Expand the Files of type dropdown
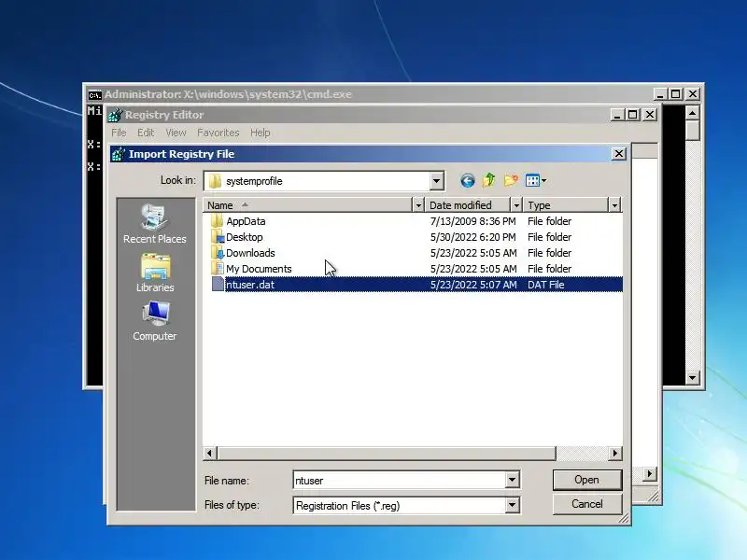Viewport: 747px width, 560px height. [512, 505]
